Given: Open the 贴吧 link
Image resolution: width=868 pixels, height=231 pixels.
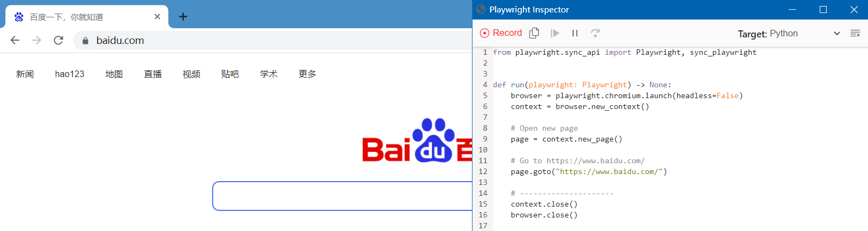Looking at the screenshot, I should click(230, 74).
